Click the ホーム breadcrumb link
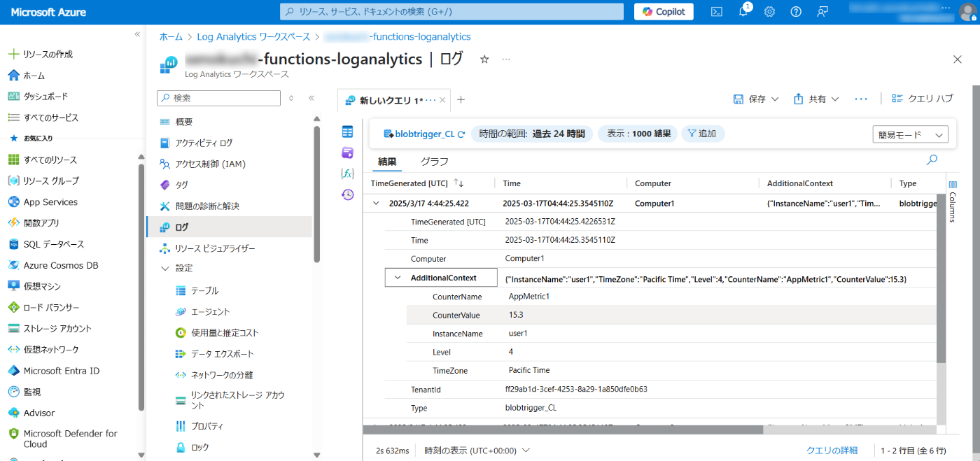Screen dimensions: 980x461 click(171, 36)
